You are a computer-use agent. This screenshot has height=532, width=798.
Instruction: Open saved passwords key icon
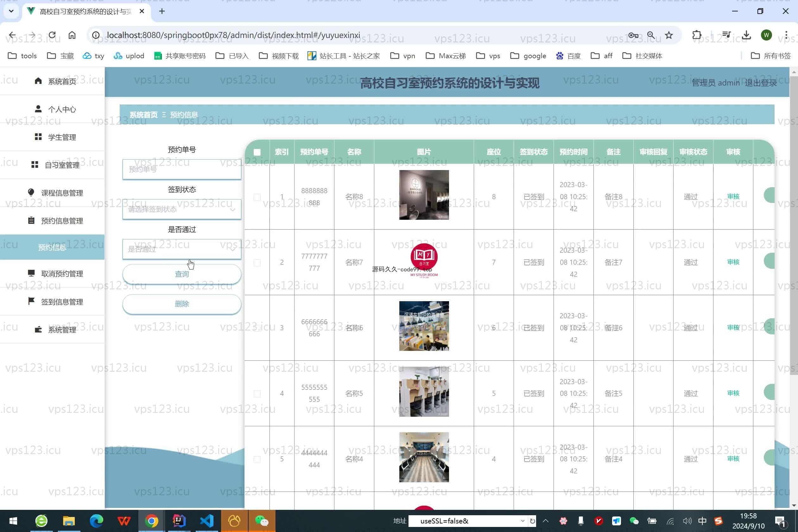coord(633,35)
